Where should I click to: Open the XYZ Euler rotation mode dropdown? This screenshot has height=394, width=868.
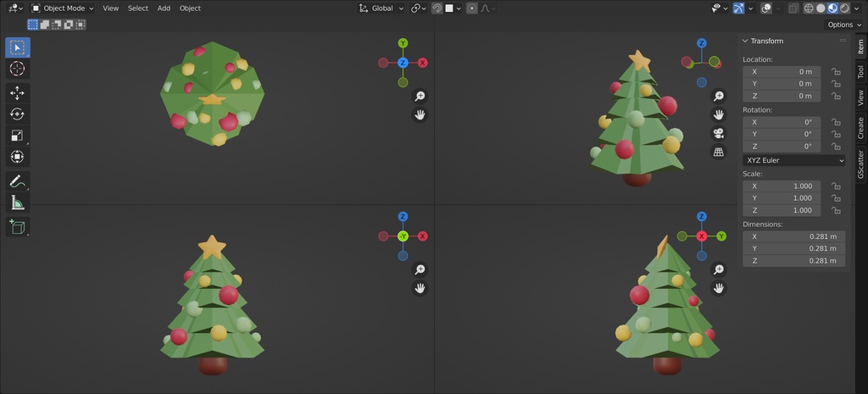pyautogui.click(x=793, y=160)
